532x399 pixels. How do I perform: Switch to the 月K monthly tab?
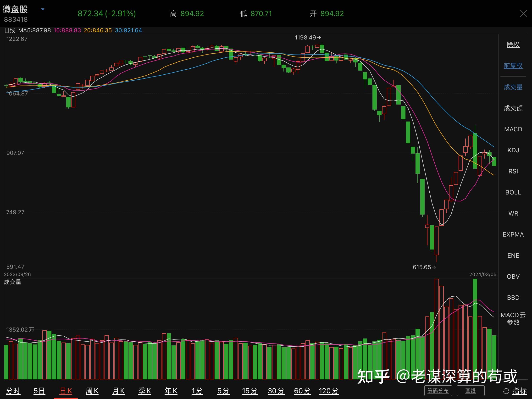(118, 391)
